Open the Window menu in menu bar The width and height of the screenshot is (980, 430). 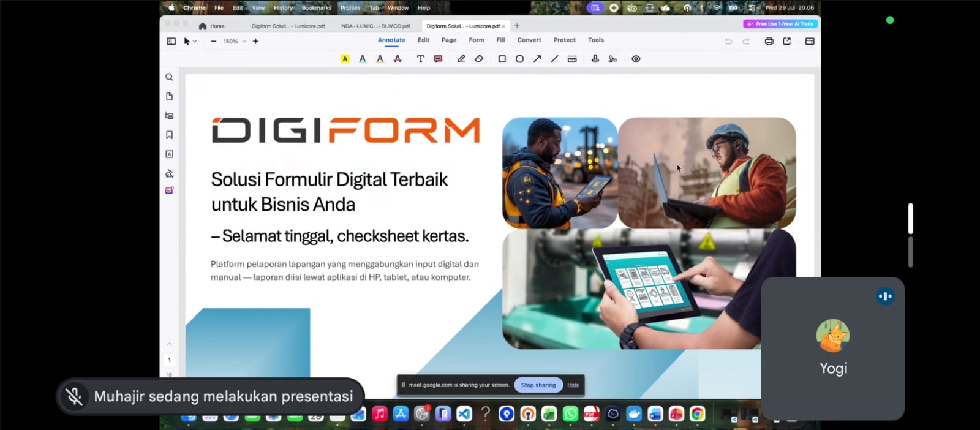point(398,7)
